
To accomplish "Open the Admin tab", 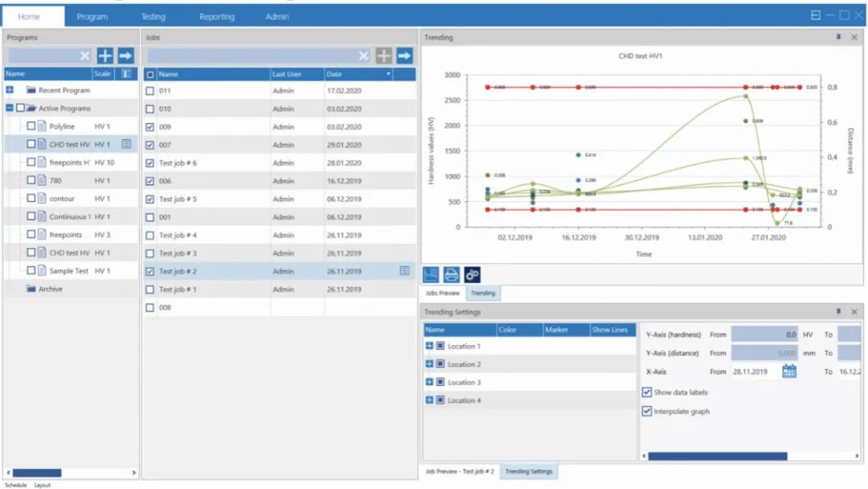I will click(x=276, y=17).
